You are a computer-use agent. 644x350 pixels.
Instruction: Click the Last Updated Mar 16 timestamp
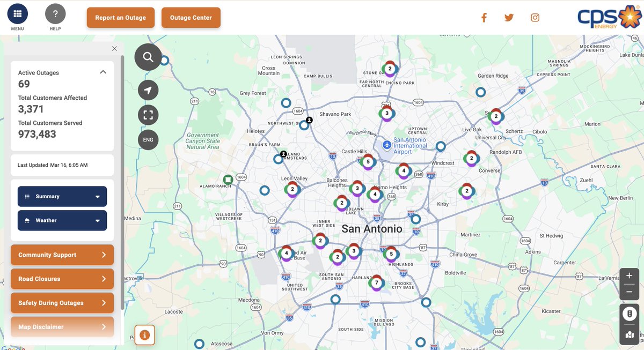53,165
